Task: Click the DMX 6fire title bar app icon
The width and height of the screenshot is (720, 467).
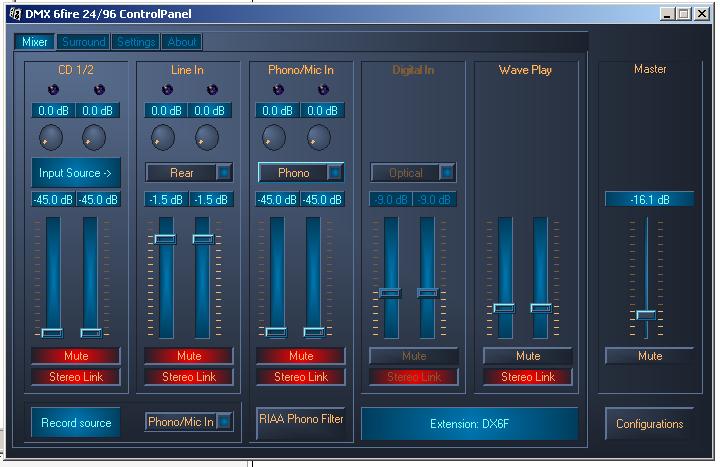Action: [15, 14]
